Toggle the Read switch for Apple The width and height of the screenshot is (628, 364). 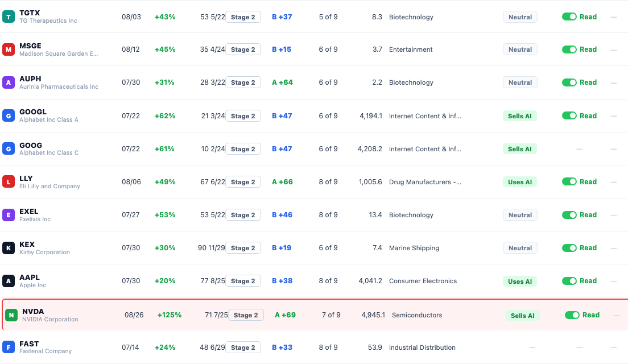pos(569,281)
